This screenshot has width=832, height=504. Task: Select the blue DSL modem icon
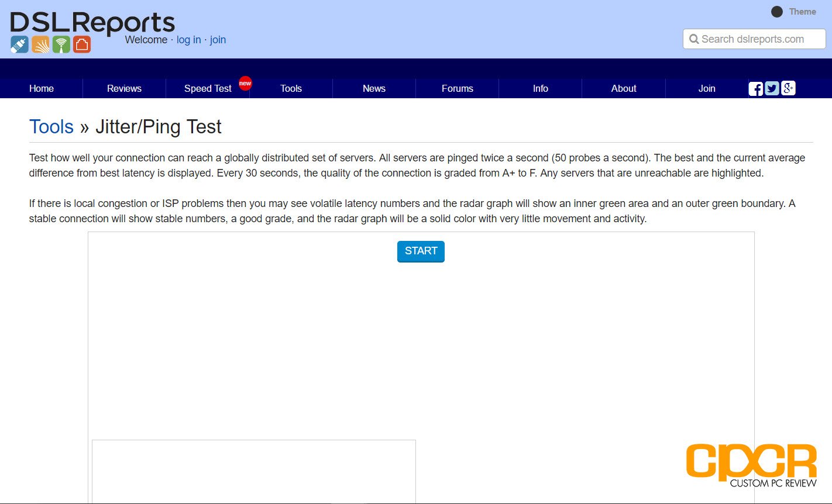point(19,44)
